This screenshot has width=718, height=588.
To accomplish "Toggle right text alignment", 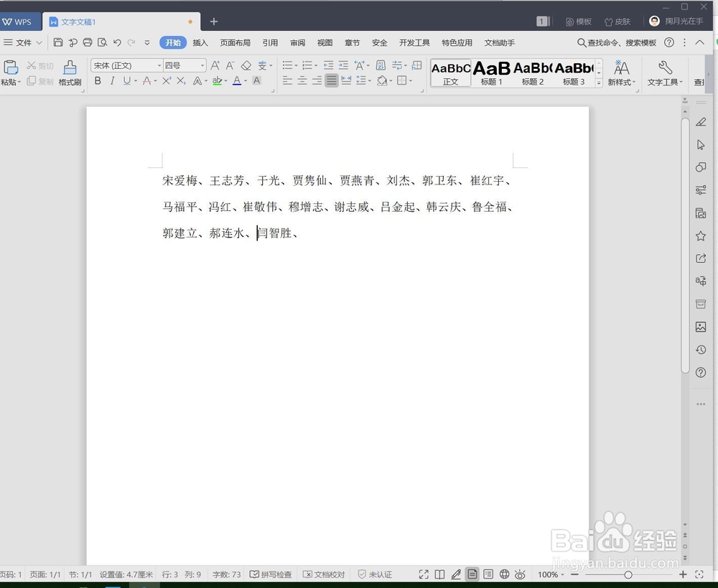I will click(317, 80).
